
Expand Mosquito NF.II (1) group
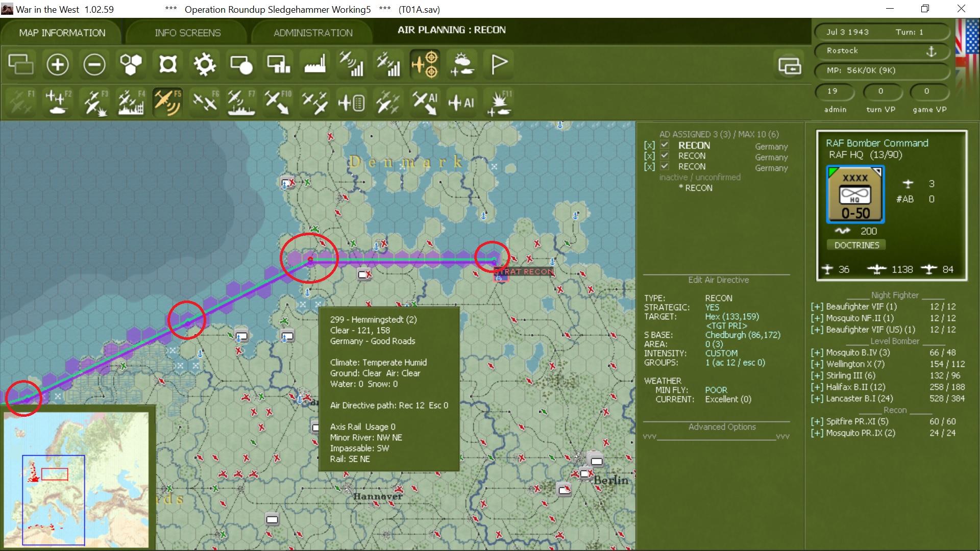817,318
